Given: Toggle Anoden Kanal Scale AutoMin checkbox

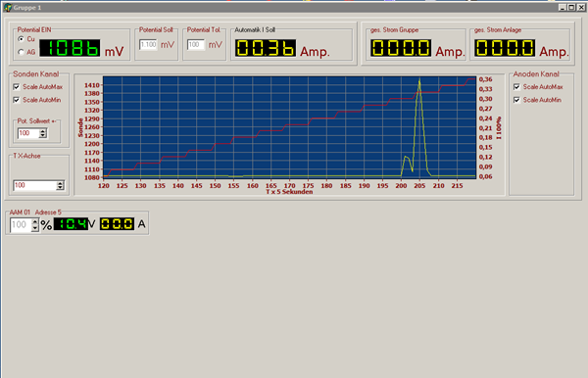Looking at the screenshot, I should tap(516, 100).
